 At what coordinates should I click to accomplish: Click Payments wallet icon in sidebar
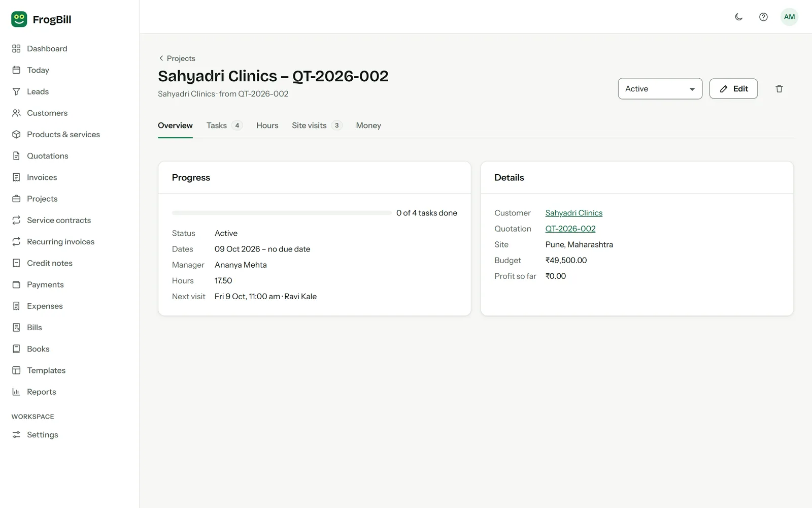[16, 284]
